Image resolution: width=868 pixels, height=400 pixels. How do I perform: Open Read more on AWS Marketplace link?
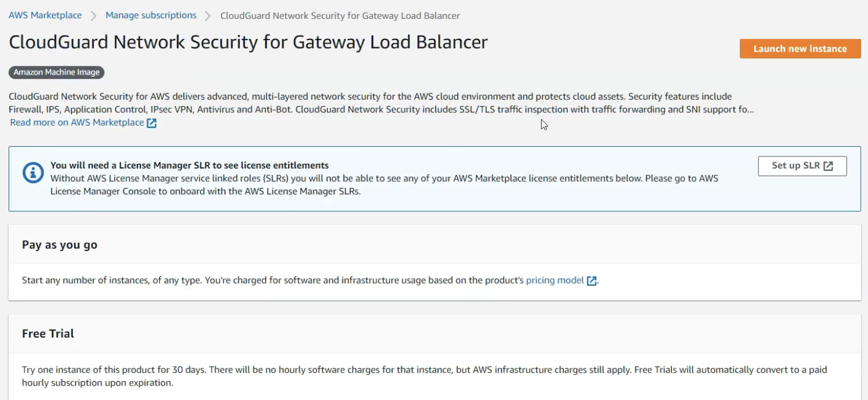coord(77,123)
